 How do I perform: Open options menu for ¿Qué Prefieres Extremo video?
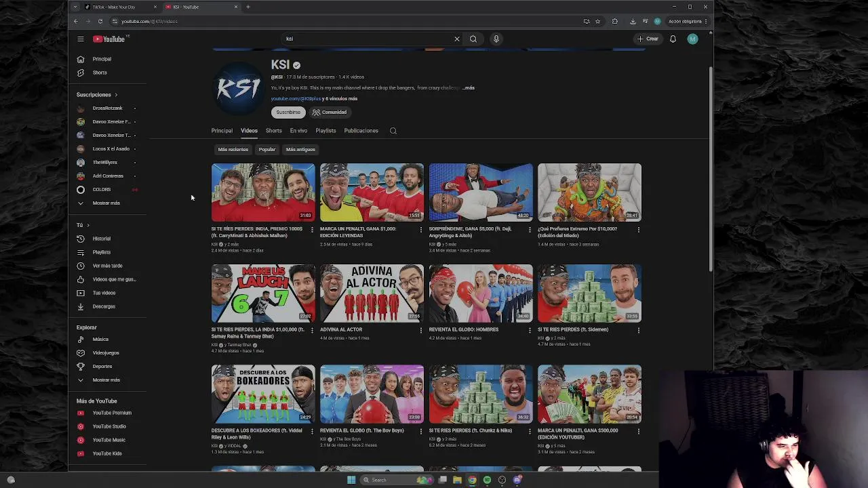[x=638, y=230]
